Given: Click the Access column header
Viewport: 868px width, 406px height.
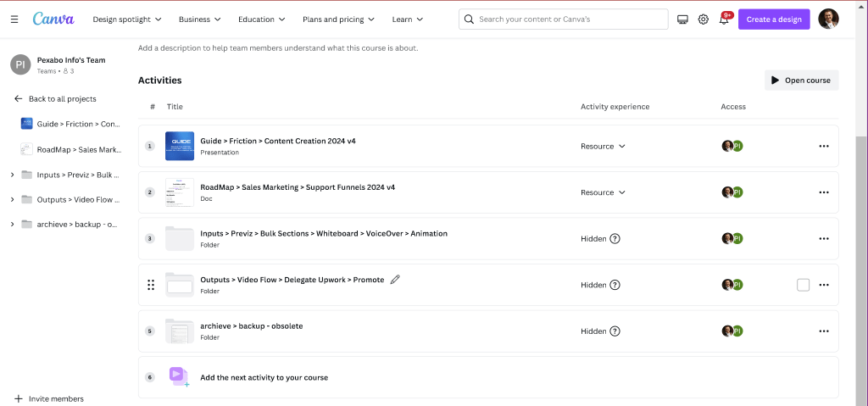Looking at the screenshot, I should (x=733, y=106).
